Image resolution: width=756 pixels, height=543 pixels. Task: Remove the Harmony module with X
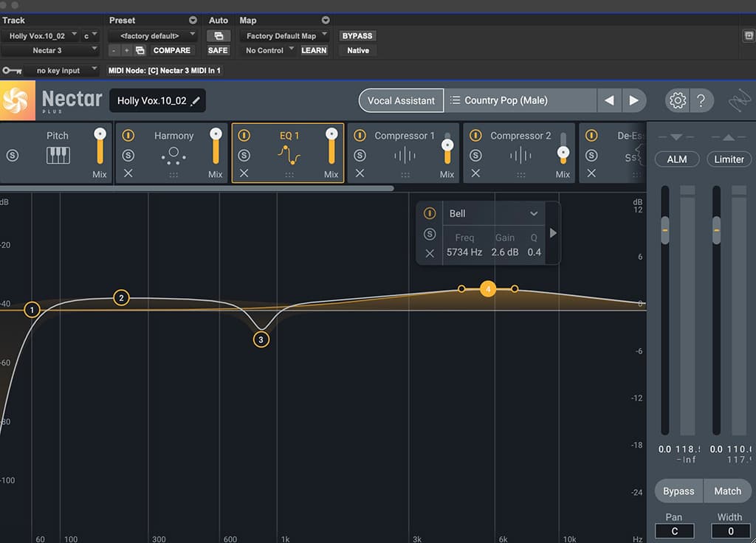(x=128, y=173)
